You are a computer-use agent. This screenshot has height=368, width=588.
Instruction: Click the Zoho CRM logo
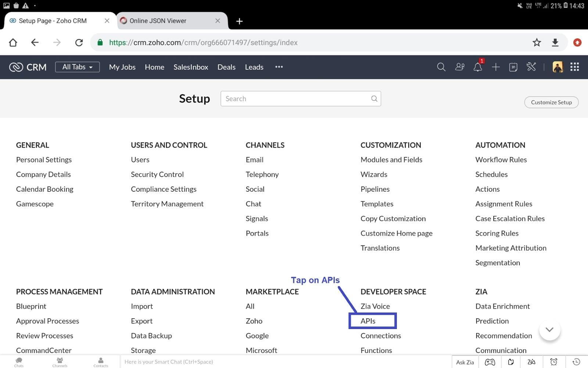(x=28, y=67)
